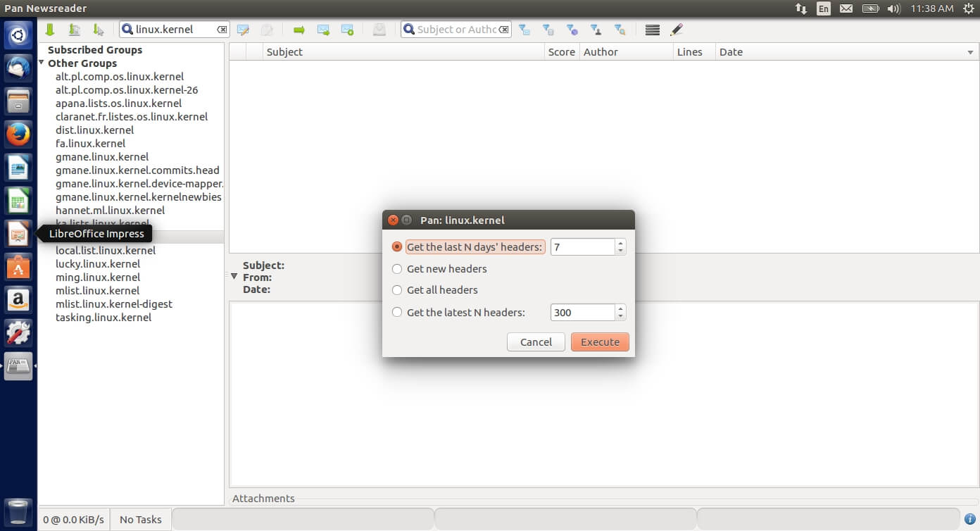
Task: Select the pencil edit score icon on toolbar
Action: pyautogui.click(x=677, y=30)
